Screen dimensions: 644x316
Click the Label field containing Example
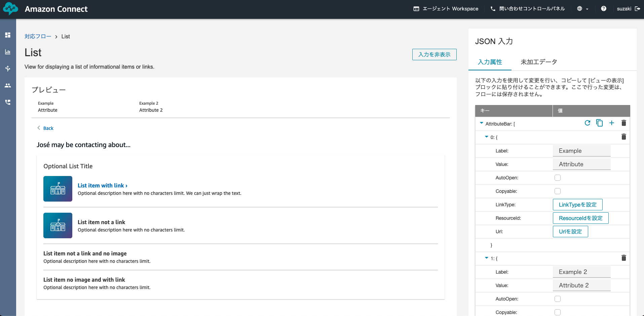coord(581,151)
